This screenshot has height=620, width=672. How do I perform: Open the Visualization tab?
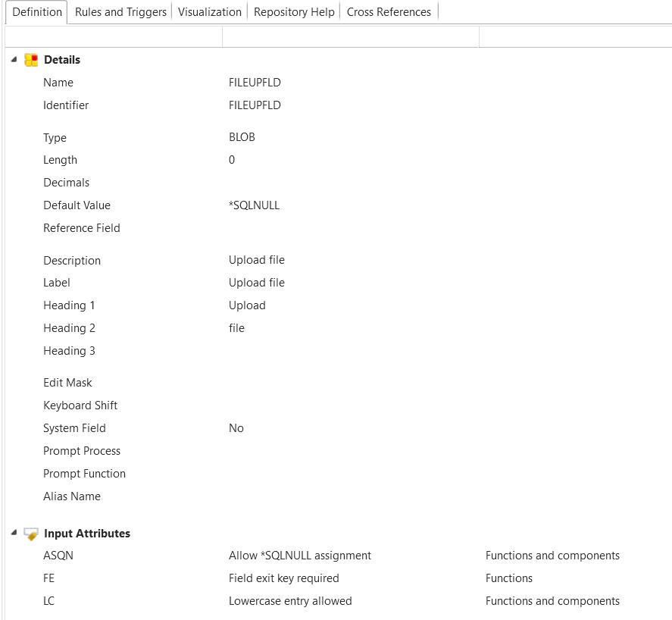click(210, 11)
